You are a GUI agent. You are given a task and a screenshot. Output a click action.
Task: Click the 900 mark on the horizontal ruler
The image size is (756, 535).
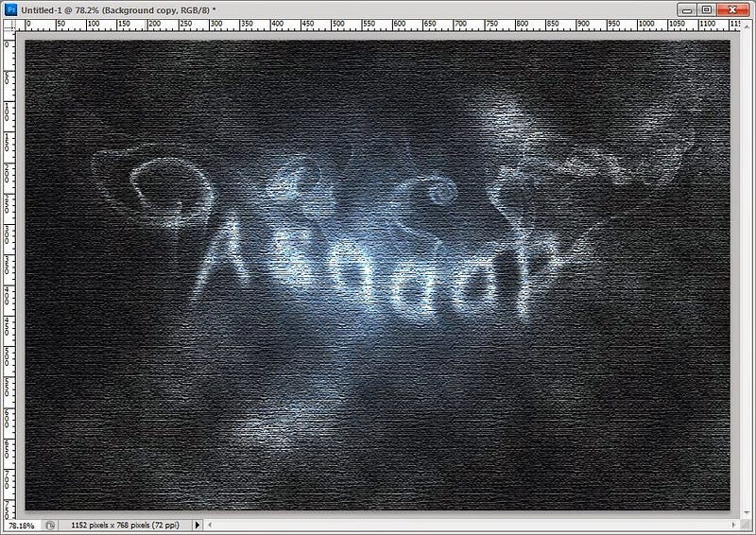583,24
